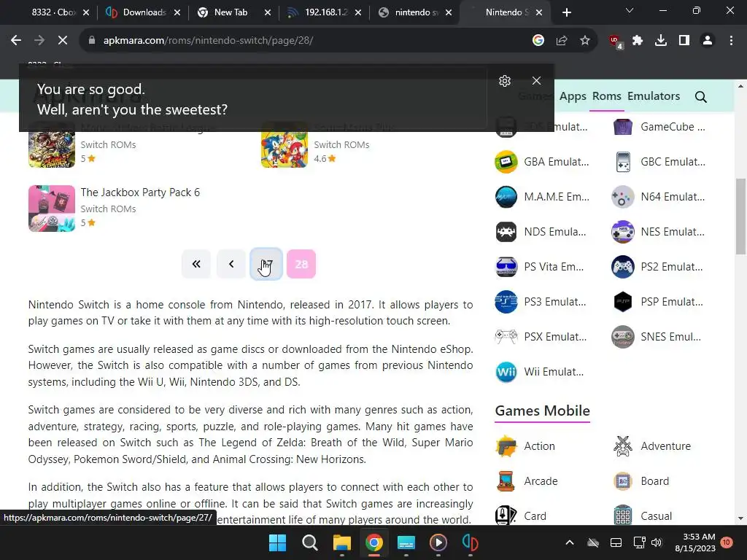Open clock showing 3:53 AM
The height and width of the screenshot is (560, 747).
(x=695, y=542)
